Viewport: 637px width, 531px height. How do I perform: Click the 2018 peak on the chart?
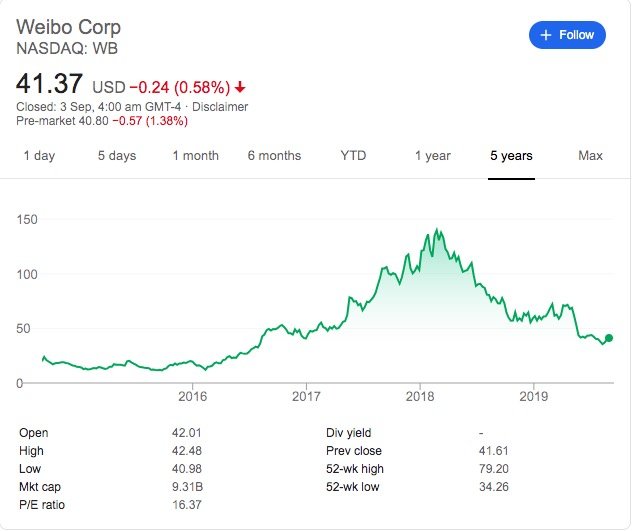click(437, 230)
